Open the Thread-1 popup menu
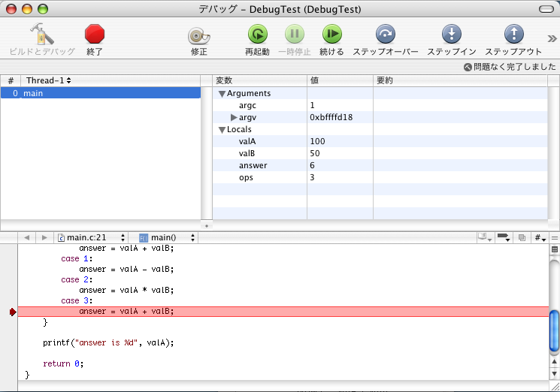 (x=48, y=80)
